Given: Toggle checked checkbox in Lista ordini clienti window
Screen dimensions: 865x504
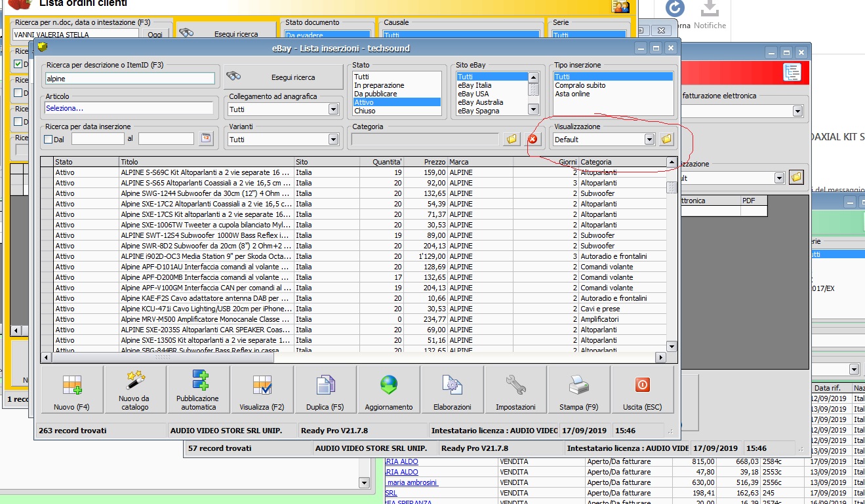Looking at the screenshot, I should pos(18,64).
